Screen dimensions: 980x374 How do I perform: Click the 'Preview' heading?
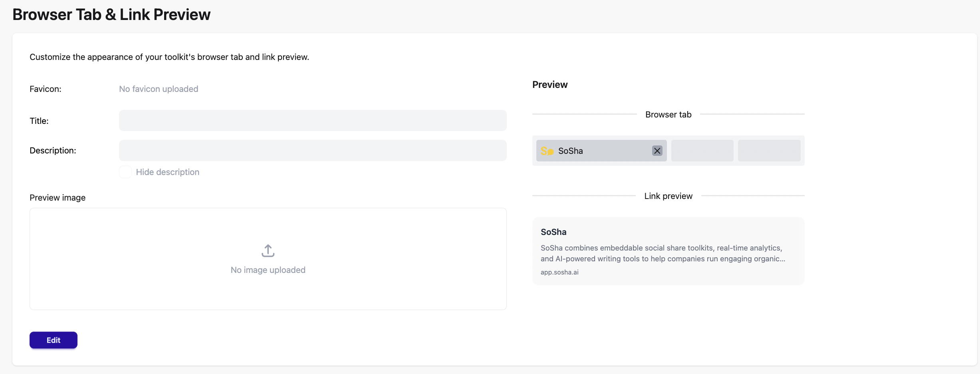point(550,85)
